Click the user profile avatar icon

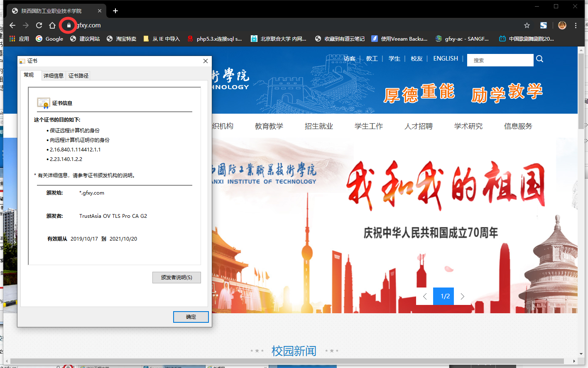click(x=562, y=25)
